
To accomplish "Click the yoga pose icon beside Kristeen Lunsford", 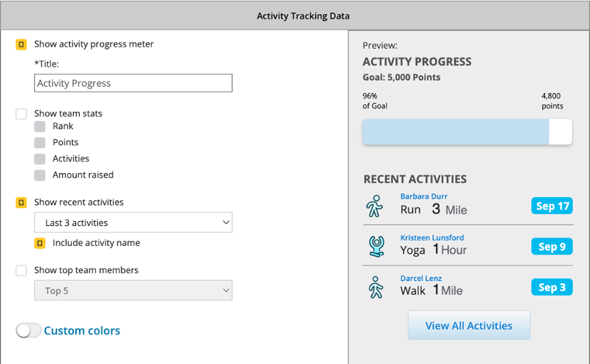I will click(x=377, y=247).
